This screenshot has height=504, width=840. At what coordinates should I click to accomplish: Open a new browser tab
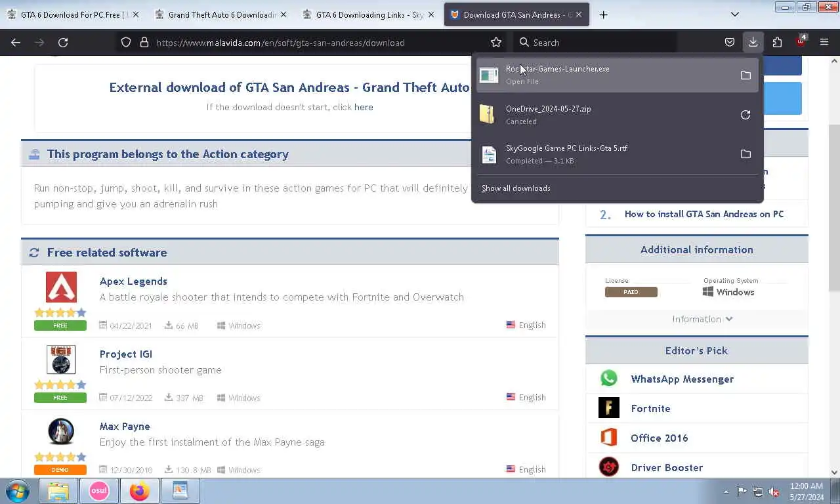603,14
